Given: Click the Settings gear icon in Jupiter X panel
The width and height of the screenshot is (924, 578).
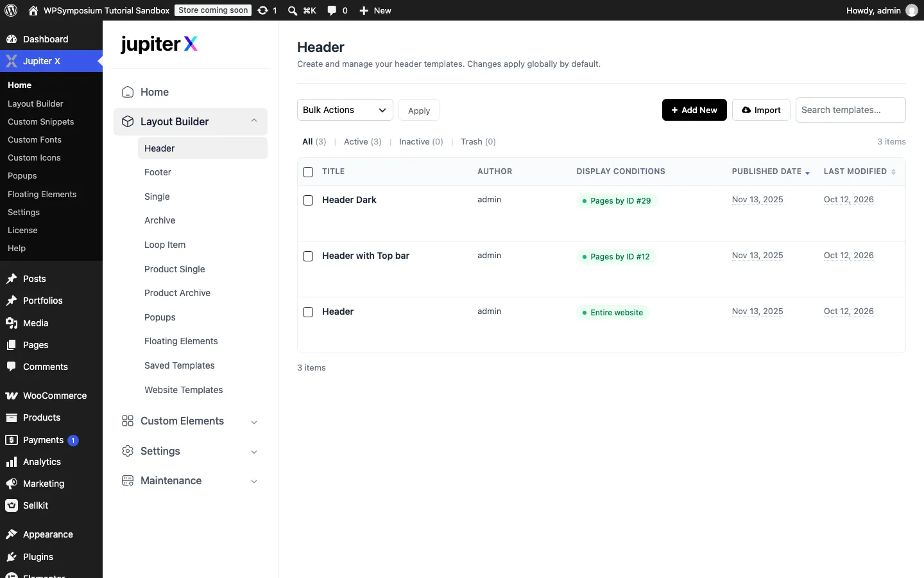Looking at the screenshot, I should point(128,451).
